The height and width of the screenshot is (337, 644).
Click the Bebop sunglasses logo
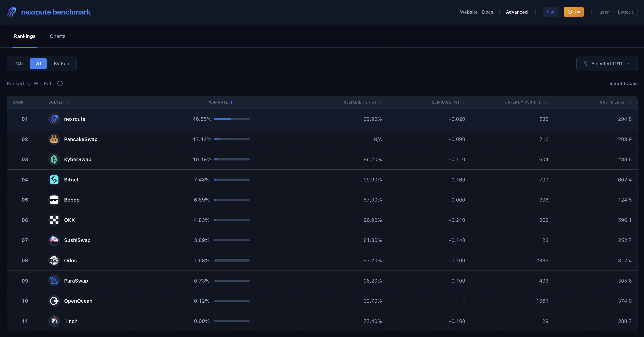click(x=54, y=200)
